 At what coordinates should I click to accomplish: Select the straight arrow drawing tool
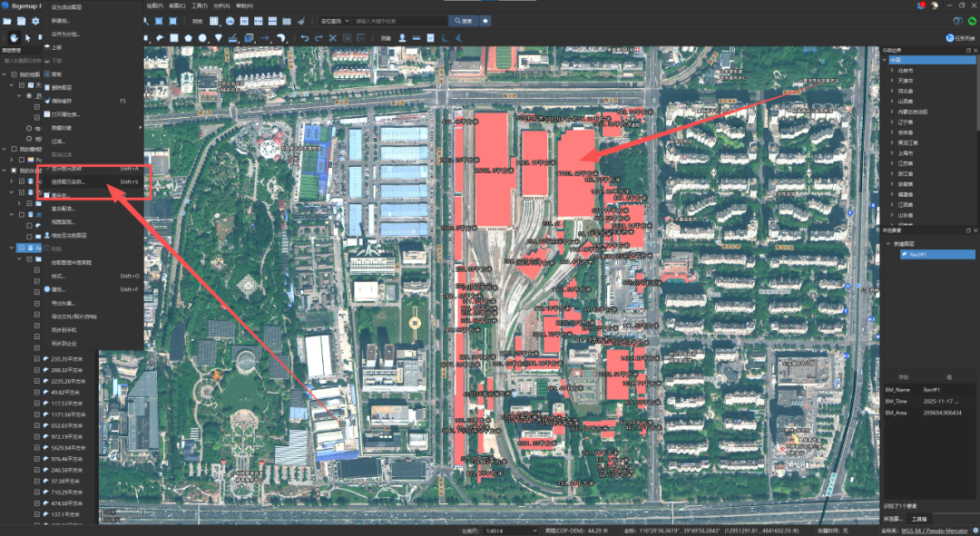[x=264, y=38]
